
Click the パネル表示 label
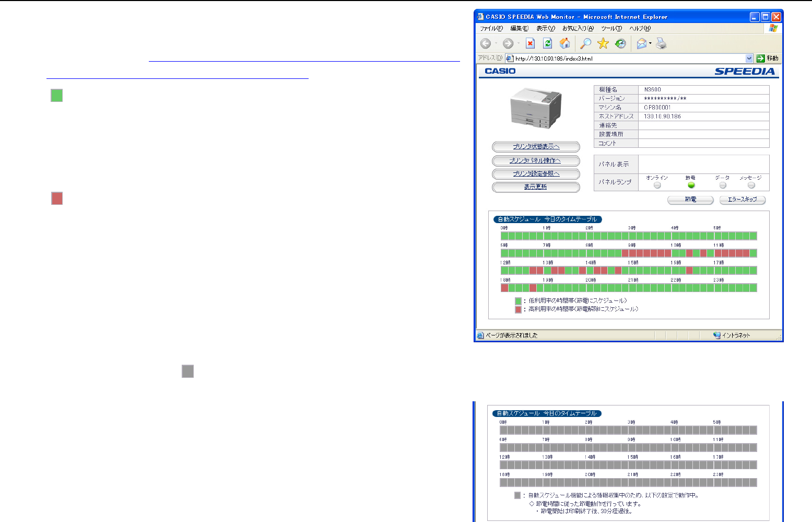[x=614, y=164]
